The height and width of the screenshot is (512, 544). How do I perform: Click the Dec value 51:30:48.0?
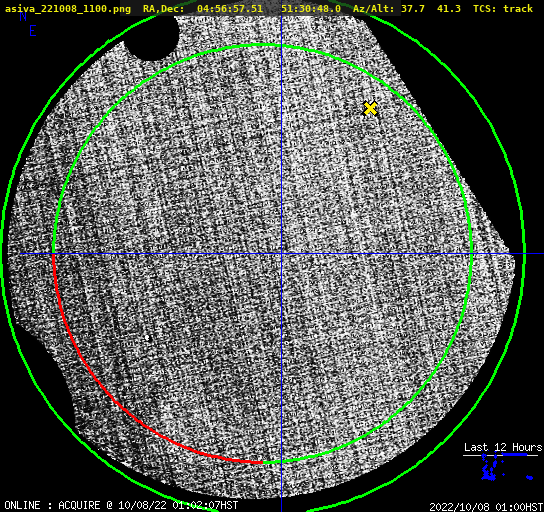(311, 9)
